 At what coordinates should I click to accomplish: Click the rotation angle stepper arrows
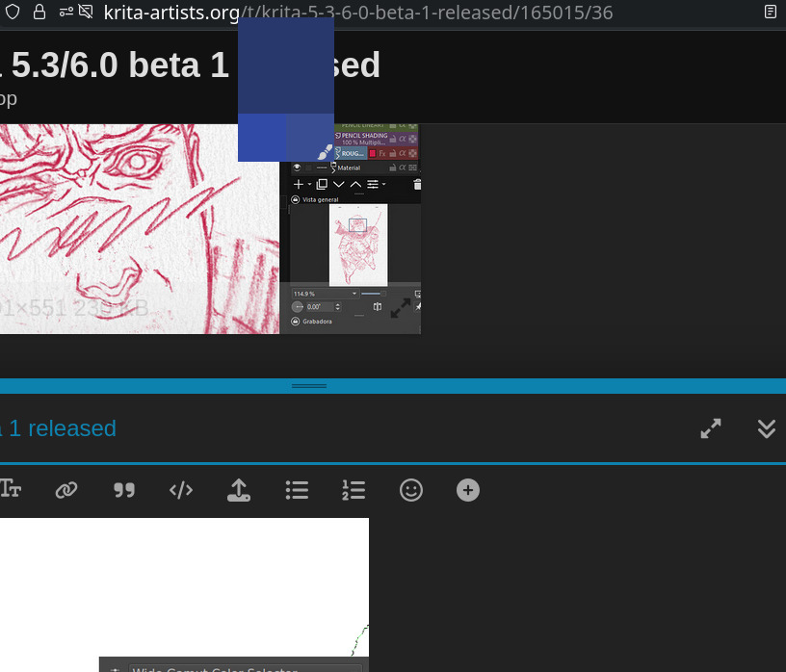(x=337, y=307)
